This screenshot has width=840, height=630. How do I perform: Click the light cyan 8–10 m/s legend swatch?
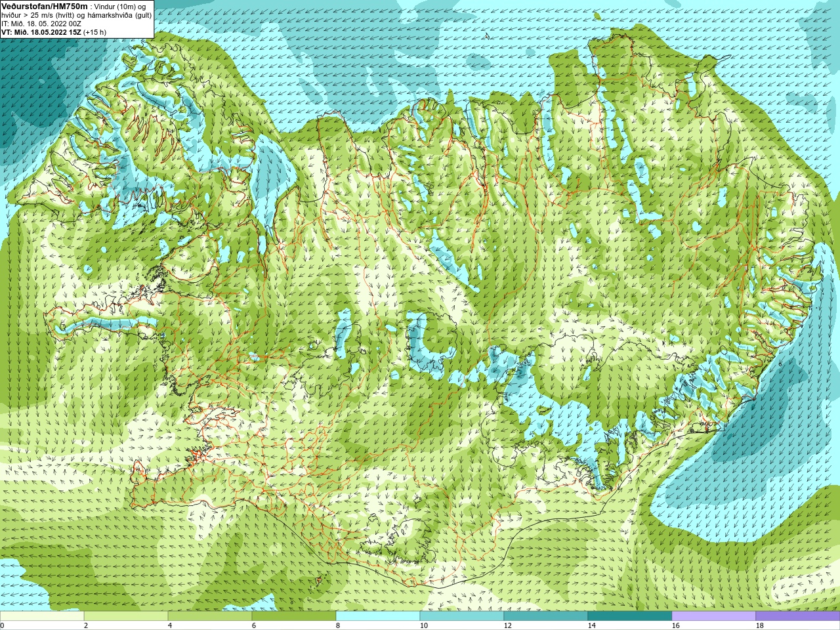[378, 616]
